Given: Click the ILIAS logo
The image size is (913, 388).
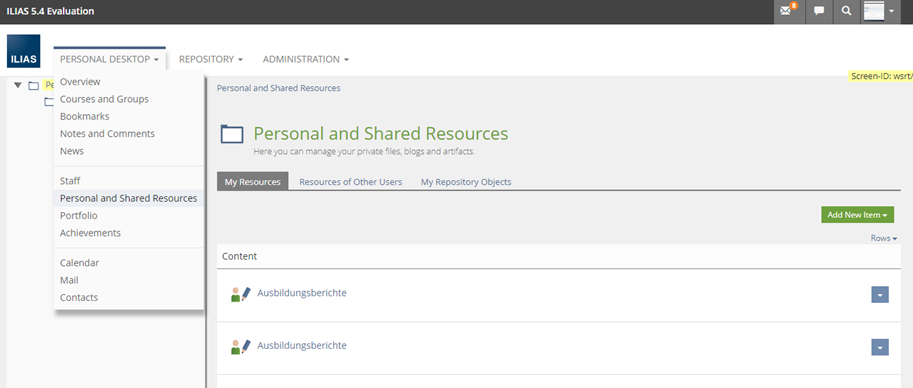Looking at the screenshot, I should [x=24, y=51].
